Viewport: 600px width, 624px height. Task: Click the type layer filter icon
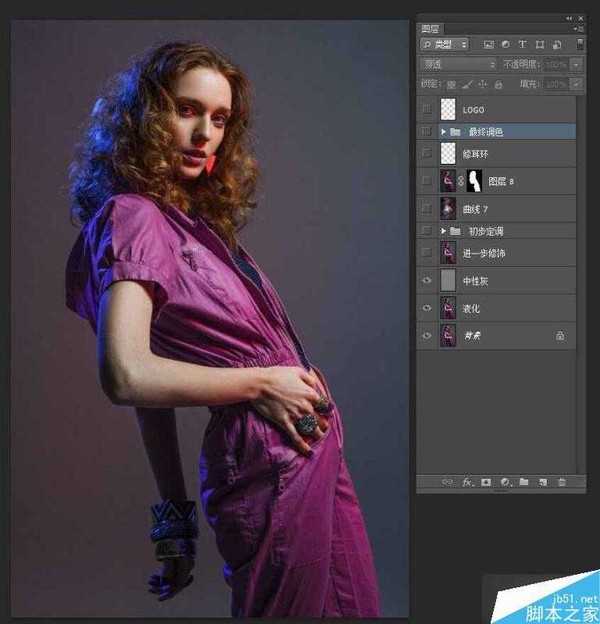522,44
